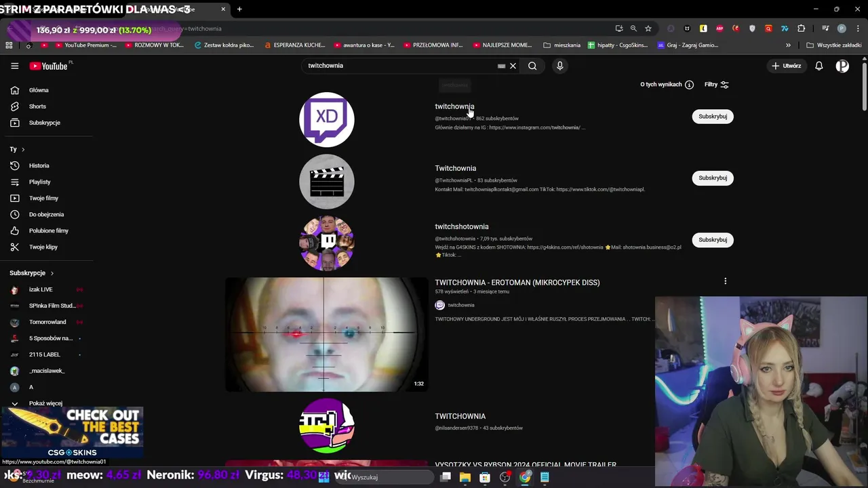Screen dimensions: 868x488
Task: Open the YouTube hamburger guide menu
Action: coord(14,66)
